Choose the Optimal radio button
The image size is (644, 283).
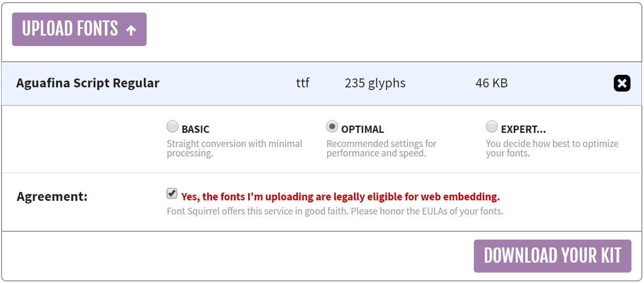(x=332, y=127)
